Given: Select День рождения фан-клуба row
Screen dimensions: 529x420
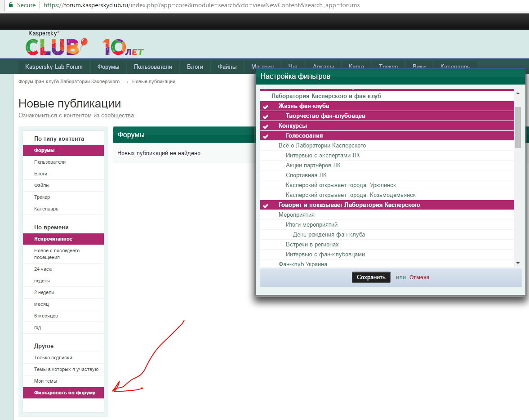Looking at the screenshot, I should coord(387,234).
